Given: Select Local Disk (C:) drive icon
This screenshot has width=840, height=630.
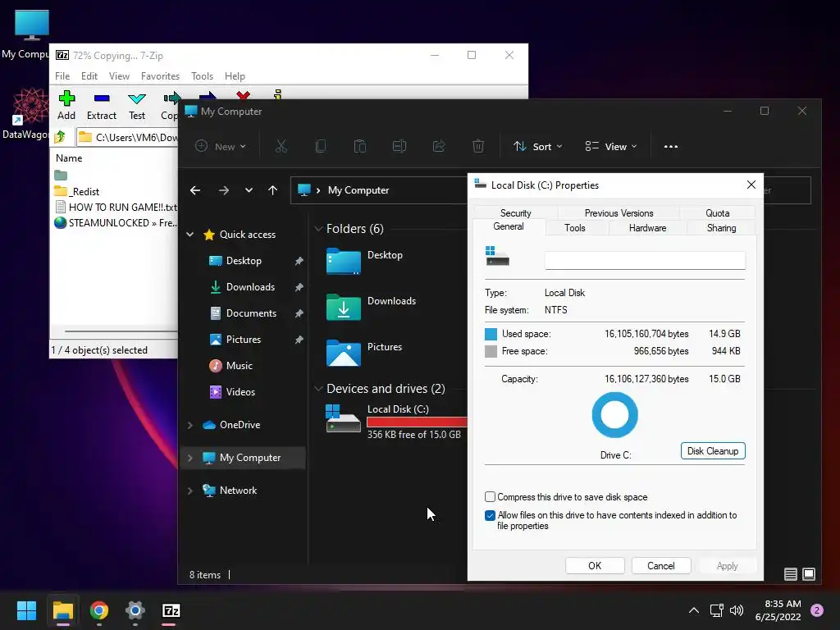Looking at the screenshot, I should pos(343,418).
